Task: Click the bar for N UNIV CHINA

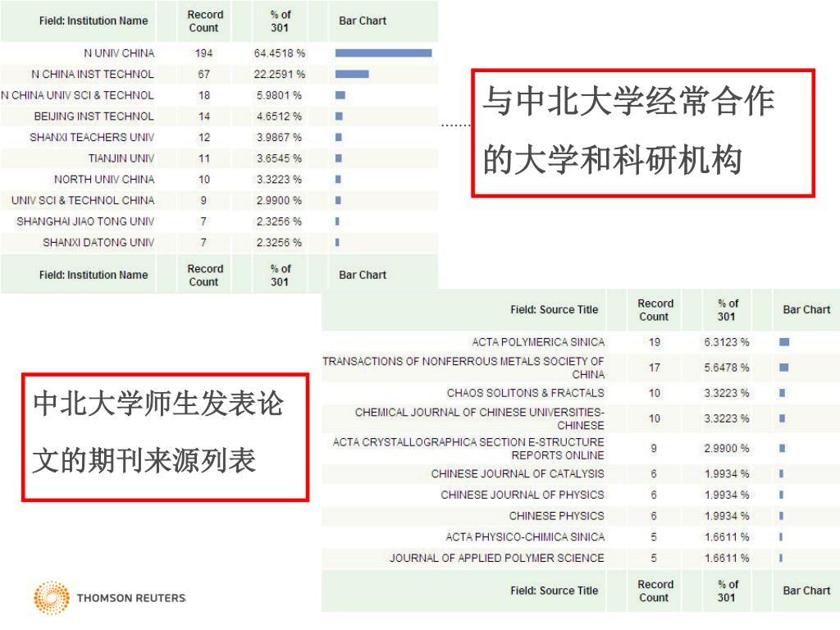Action: click(384, 53)
